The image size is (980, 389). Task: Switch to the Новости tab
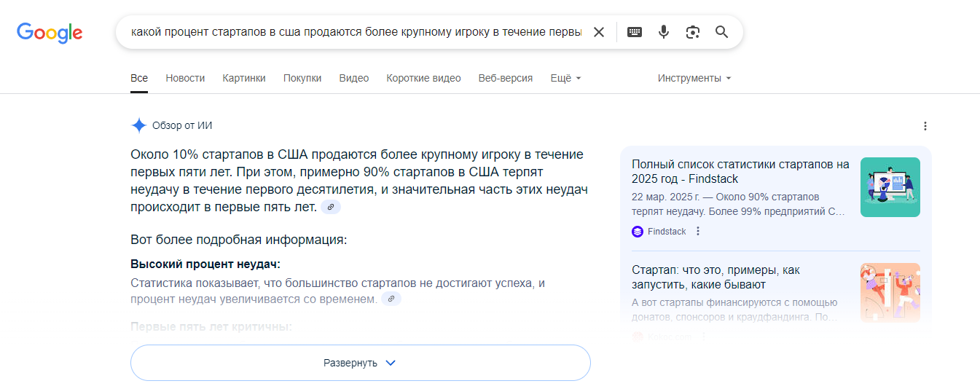pyautogui.click(x=185, y=78)
